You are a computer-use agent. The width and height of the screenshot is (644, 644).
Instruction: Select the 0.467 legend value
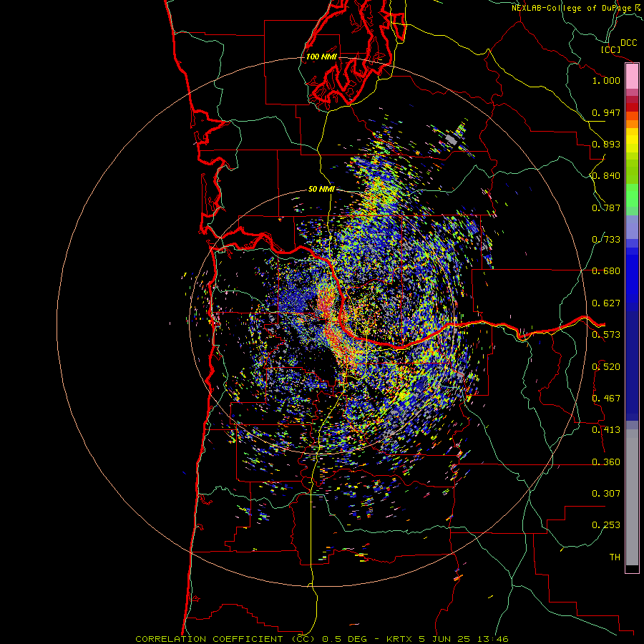click(606, 399)
